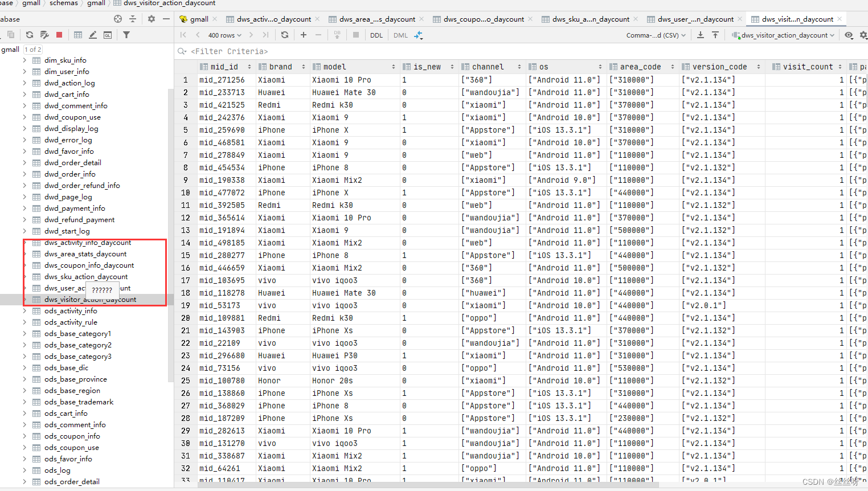Image resolution: width=868 pixels, height=491 pixels.
Task: Select the ods_base_trademark table
Action: pyautogui.click(x=79, y=402)
